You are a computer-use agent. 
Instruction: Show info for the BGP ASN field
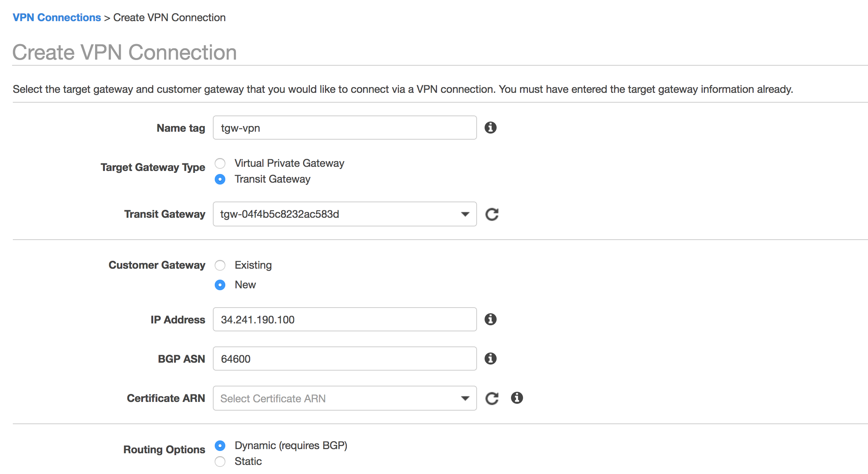(x=490, y=359)
